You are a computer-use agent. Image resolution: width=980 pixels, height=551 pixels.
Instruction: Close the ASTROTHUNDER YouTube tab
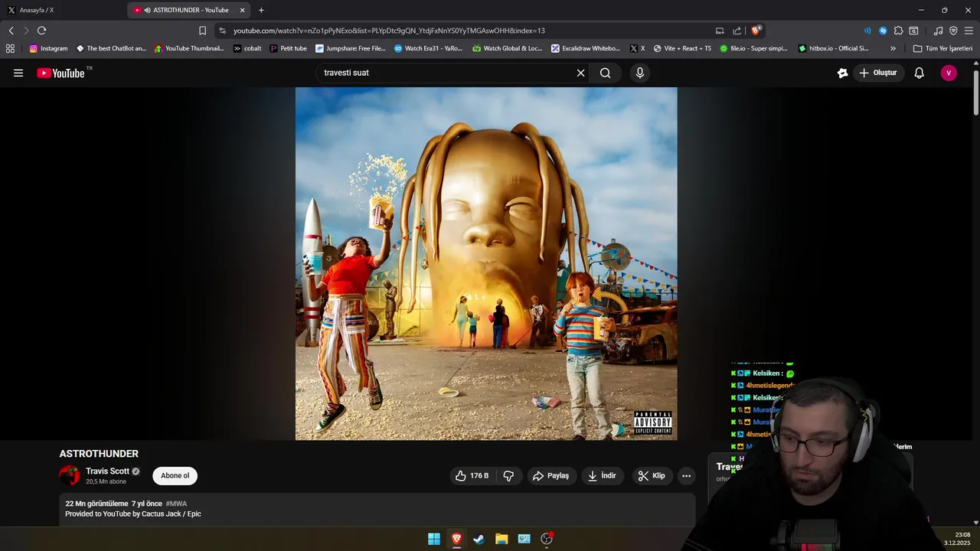pos(243,10)
